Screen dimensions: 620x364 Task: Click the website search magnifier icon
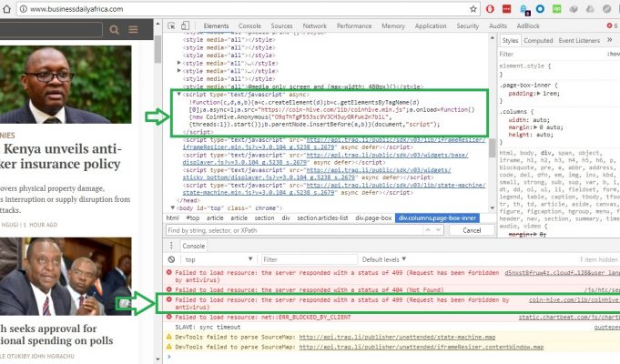(x=115, y=30)
